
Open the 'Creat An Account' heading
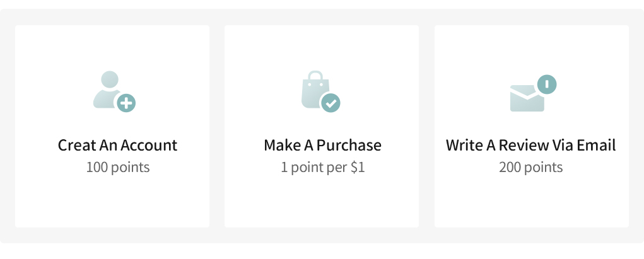click(x=118, y=145)
